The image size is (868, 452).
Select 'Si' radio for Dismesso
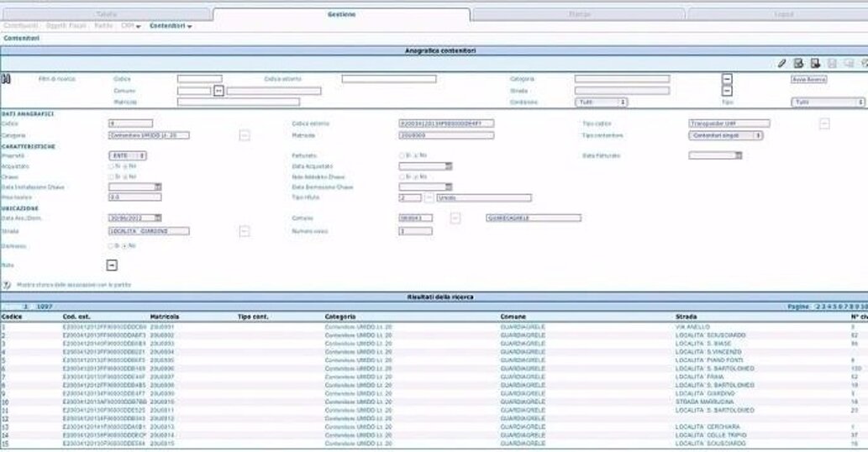[x=112, y=246]
